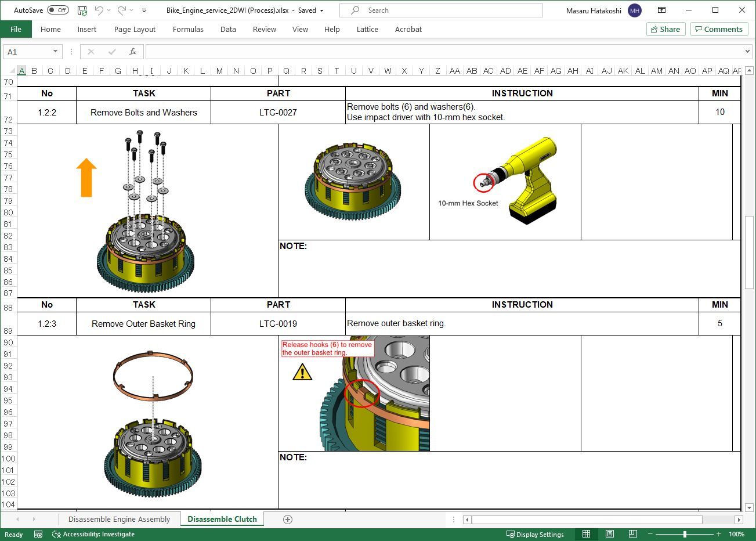Expand the Name Box dropdown arrow
The width and height of the screenshot is (756, 541).
(55, 52)
